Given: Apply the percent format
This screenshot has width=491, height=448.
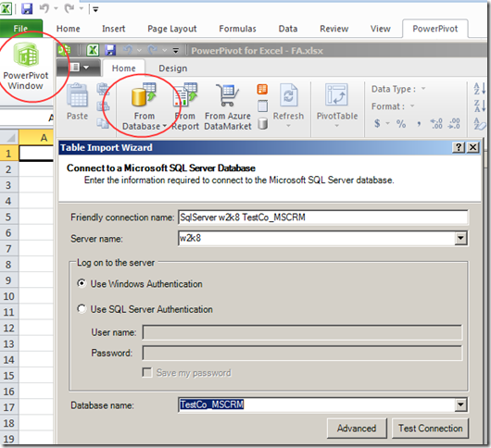Looking at the screenshot, I should click(x=401, y=124).
